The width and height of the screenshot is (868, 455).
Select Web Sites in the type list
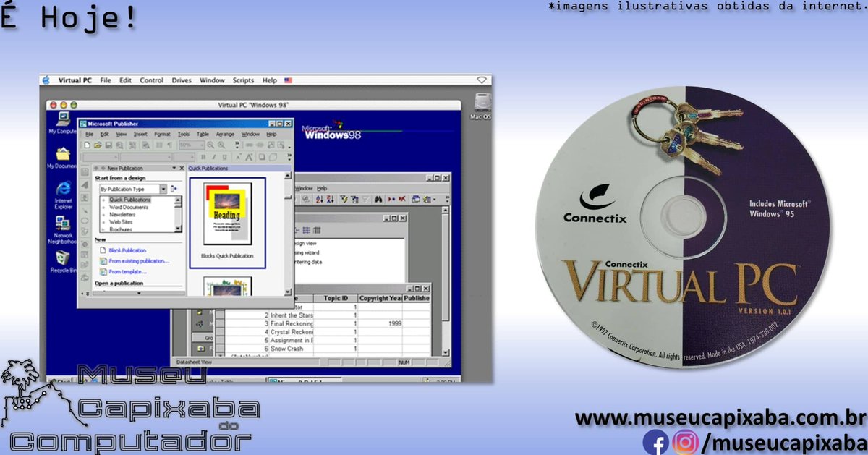pyautogui.click(x=119, y=222)
